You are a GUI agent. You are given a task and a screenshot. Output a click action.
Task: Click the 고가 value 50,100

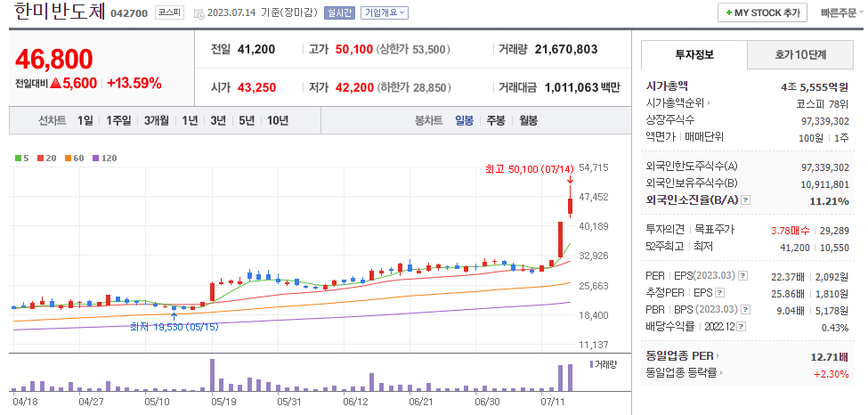click(353, 49)
